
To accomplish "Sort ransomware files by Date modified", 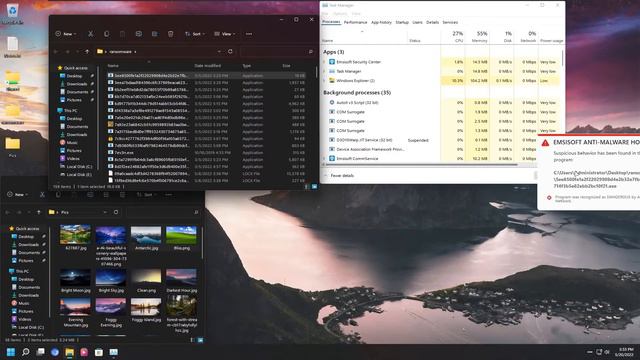I will pos(207,65).
